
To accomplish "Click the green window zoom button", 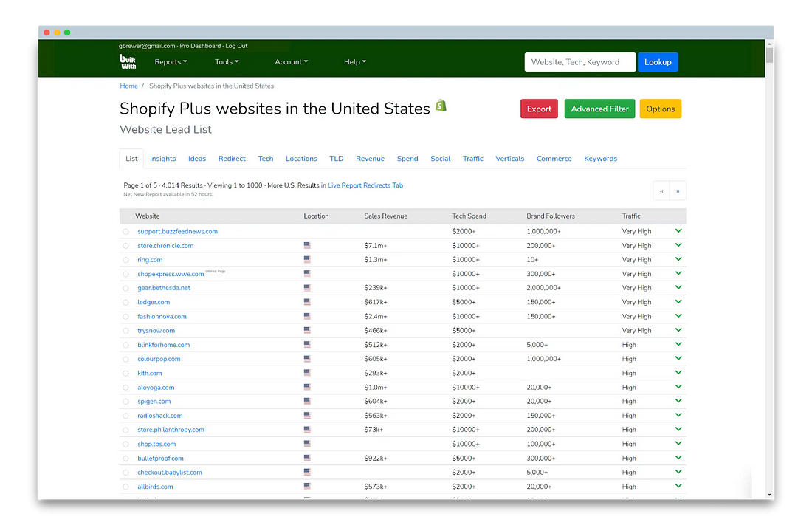I will [66, 32].
